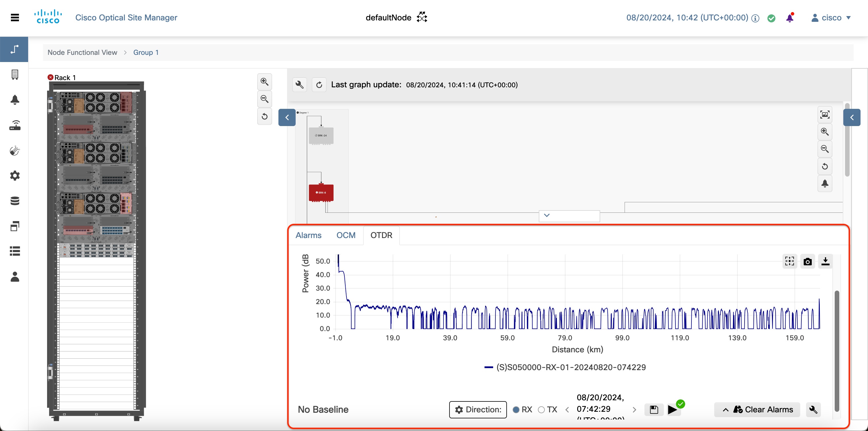Screen dimensions: 868x431
Task: Reset the functional diagram zoom
Action: click(825, 167)
